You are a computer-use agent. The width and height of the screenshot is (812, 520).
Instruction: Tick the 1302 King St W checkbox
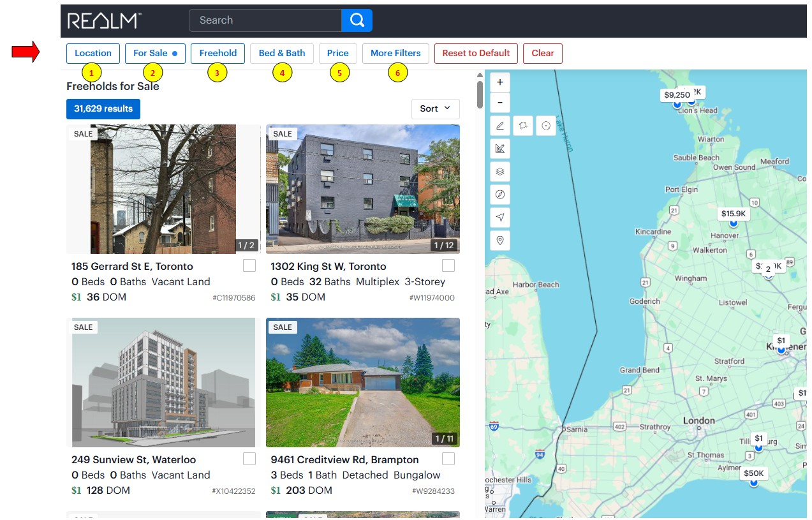point(448,265)
